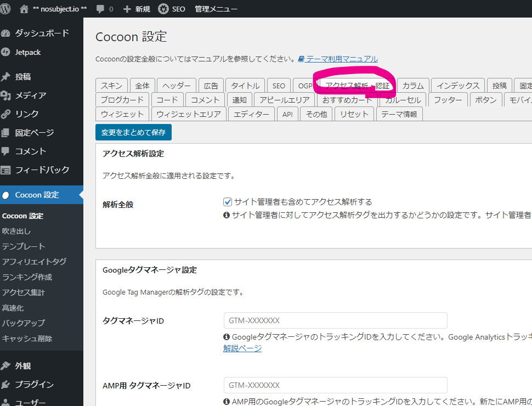Switch to the ウィジェットエリア tab
The height and width of the screenshot is (406, 532).
tap(189, 114)
